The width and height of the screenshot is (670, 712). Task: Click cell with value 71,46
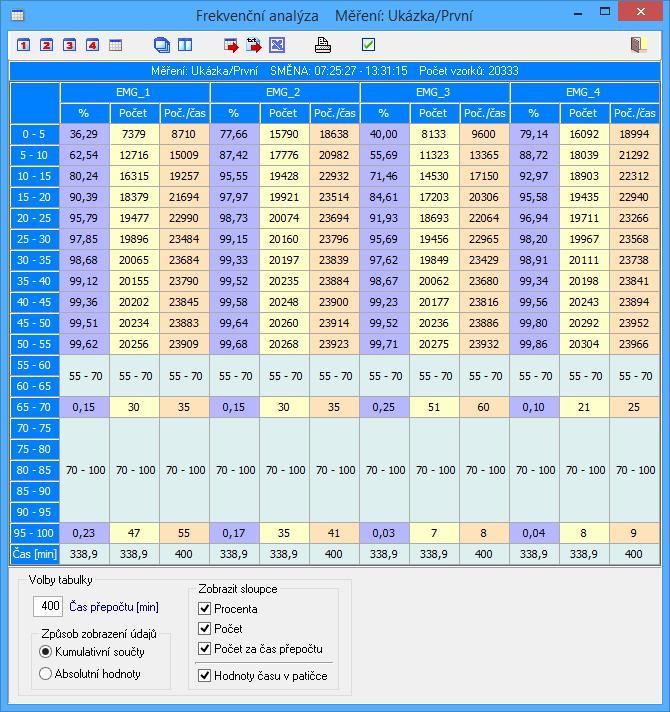[x=384, y=176]
